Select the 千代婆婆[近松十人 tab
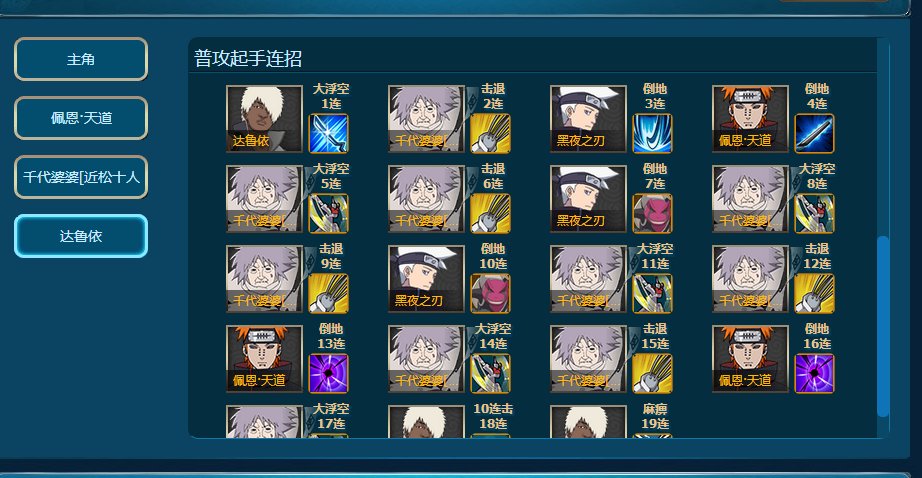This screenshot has width=922, height=478. coord(81,177)
